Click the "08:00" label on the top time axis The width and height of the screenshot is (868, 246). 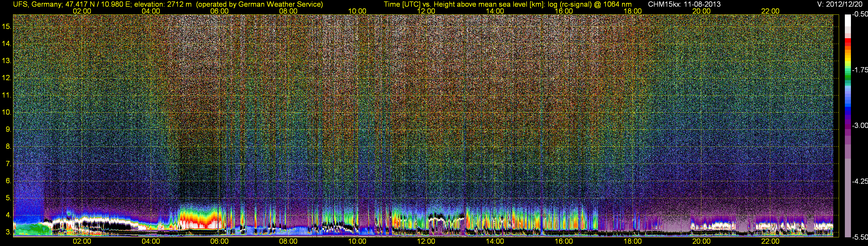tap(288, 11)
